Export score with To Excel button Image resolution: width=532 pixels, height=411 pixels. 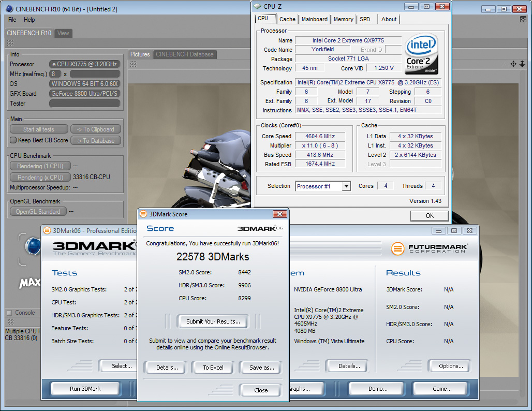[x=213, y=368]
